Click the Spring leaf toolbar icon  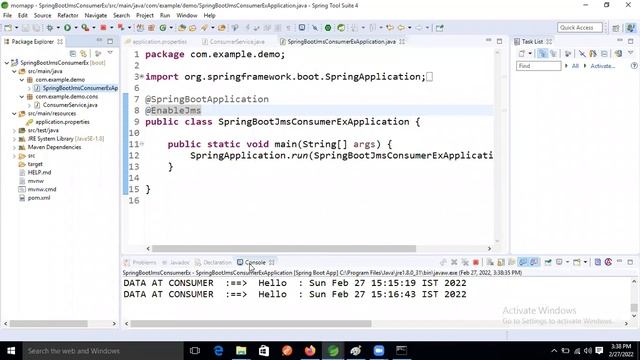pyautogui.click(x=341, y=28)
